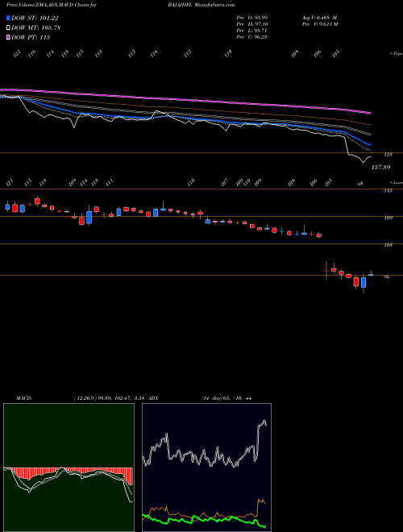Click the white DOW MT legend swatch
The width and height of the screenshot is (403, 532).
(x=8, y=28)
